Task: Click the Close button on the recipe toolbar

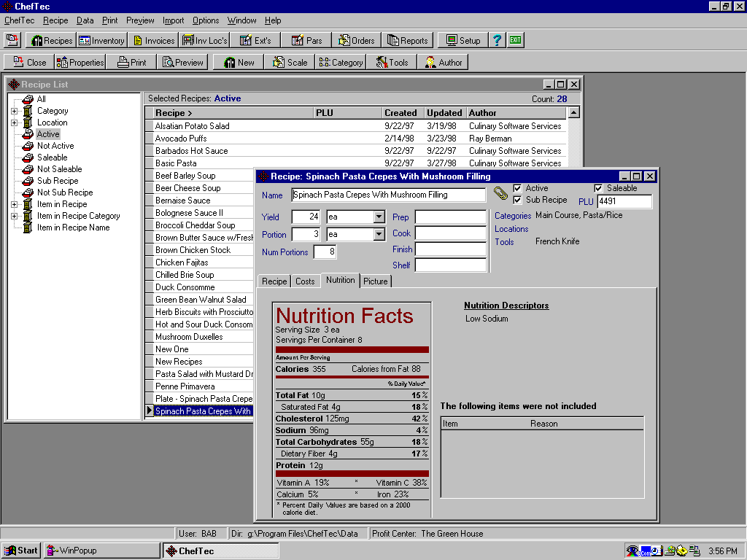Action: coord(28,62)
